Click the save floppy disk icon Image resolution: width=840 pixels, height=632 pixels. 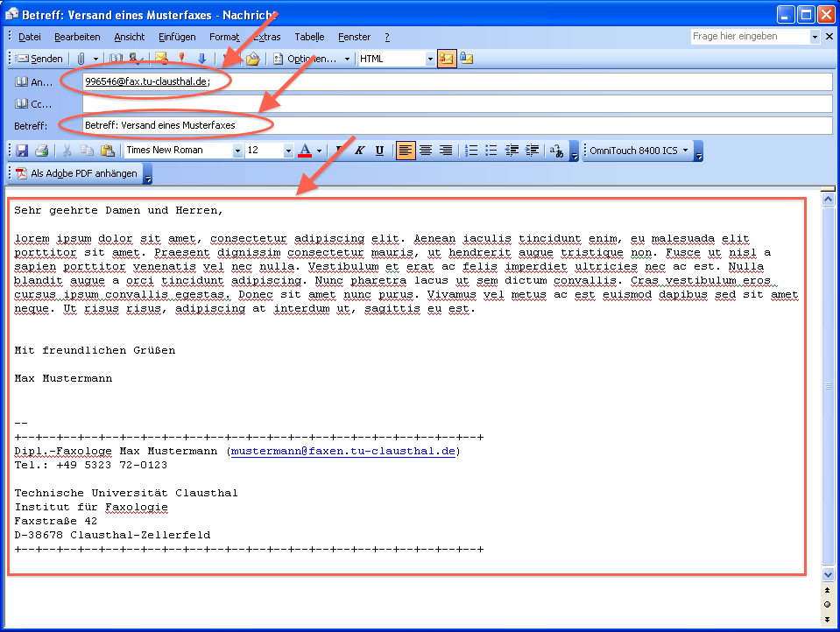click(x=22, y=151)
